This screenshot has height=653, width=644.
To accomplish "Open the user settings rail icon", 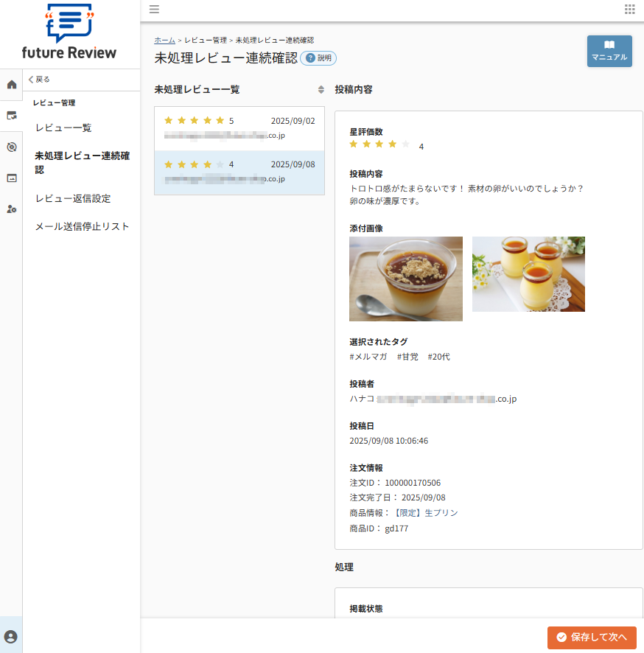I will pyautogui.click(x=11, y=209).
